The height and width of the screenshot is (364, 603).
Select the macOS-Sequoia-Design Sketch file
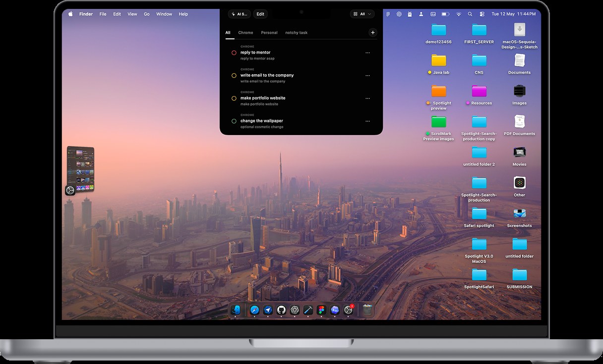[519, 36]
